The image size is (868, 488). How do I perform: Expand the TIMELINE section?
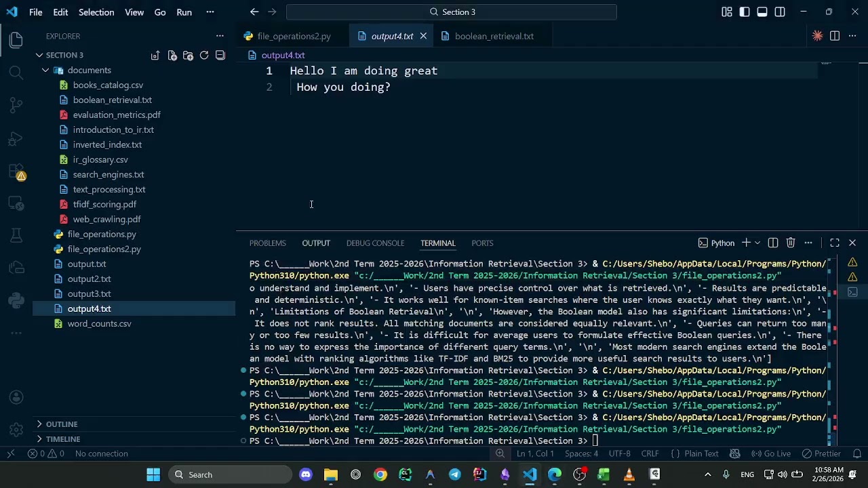pos(63,439)
